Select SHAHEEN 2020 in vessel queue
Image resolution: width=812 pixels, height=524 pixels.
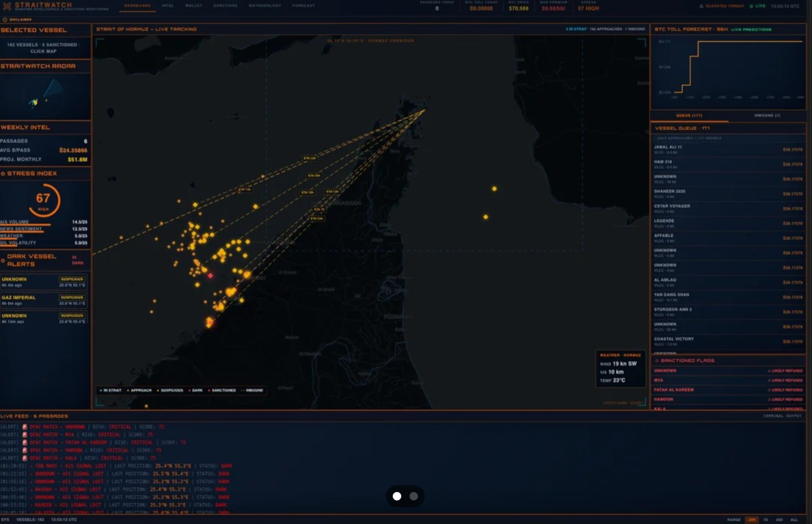point(728,194)
